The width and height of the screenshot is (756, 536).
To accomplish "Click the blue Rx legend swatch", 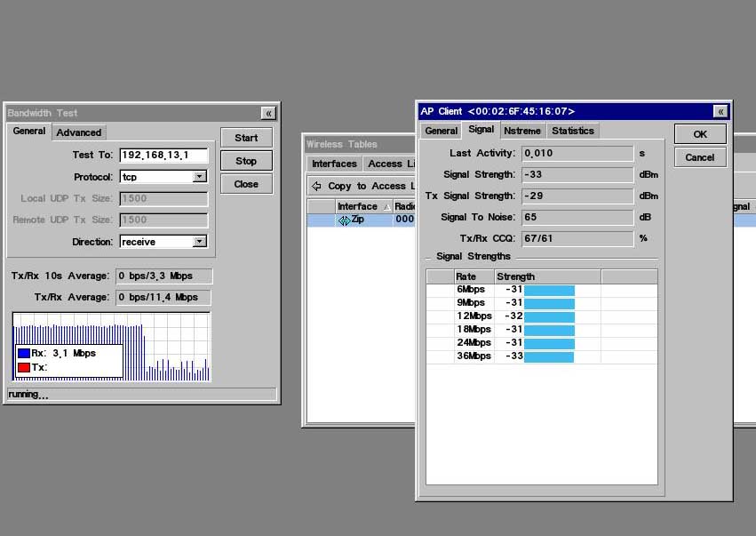I will coord(24,353).
